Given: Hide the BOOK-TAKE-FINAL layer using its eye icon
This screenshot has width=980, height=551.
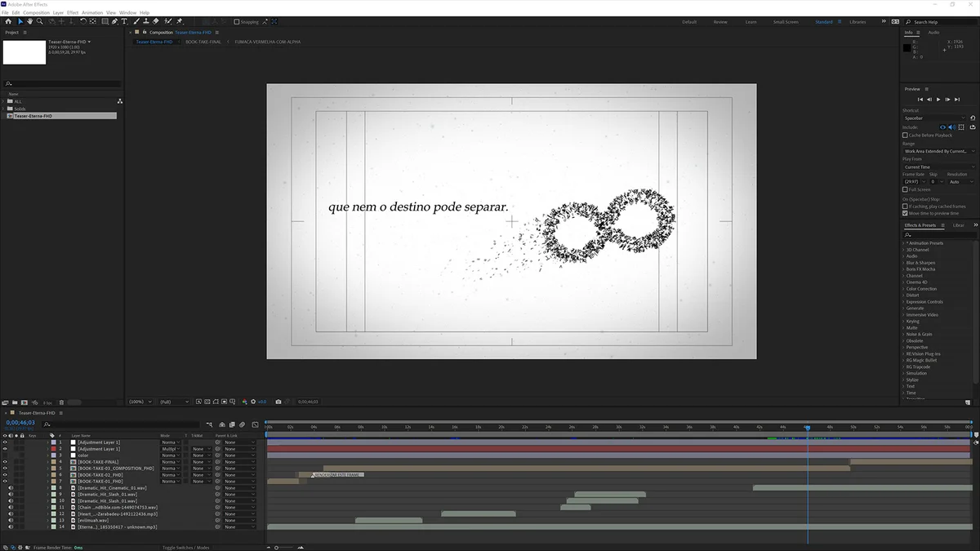Looking at the screenshot, I should pyautogui.click(x=5, y=462).
